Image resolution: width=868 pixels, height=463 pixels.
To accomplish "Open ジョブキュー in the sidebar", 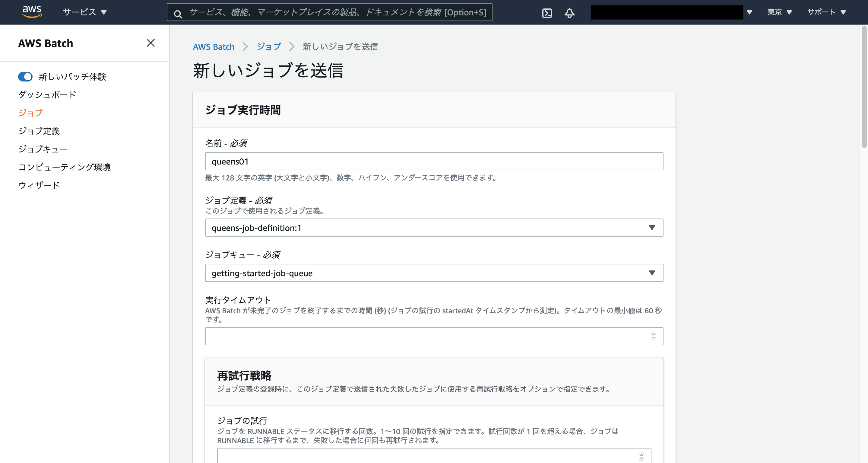I will (43, 149).
